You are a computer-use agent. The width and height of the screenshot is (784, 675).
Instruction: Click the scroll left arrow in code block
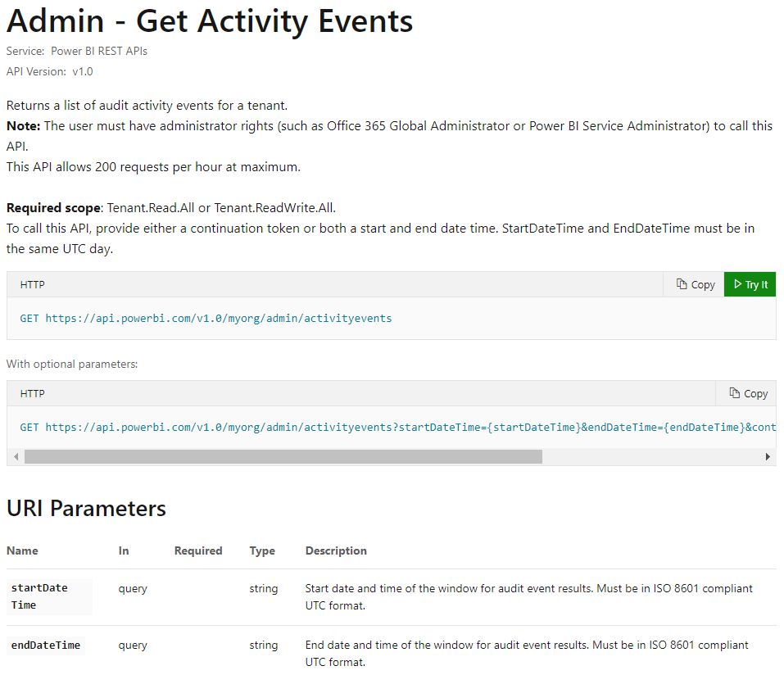point(16,456)
